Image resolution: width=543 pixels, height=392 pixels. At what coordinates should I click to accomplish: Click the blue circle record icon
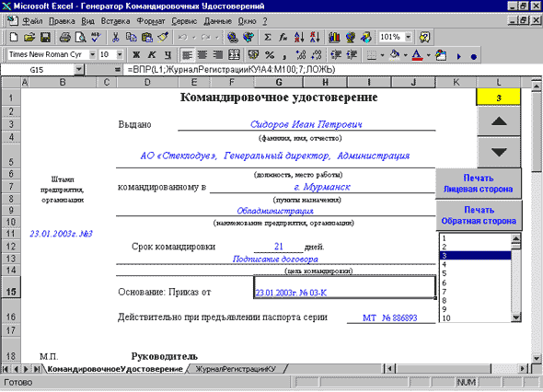click(473, 56)
